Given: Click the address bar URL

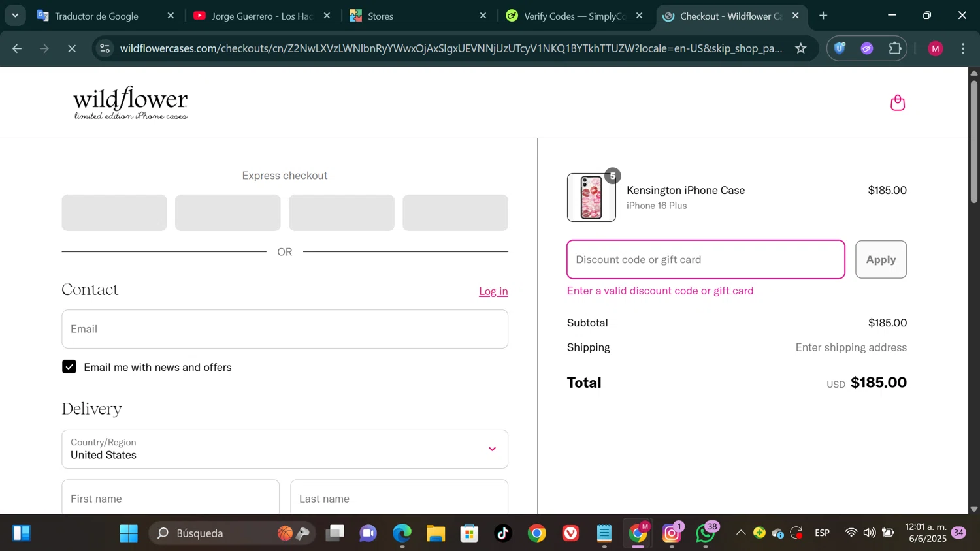Looking at the screenshot, I should pos(451,48).
